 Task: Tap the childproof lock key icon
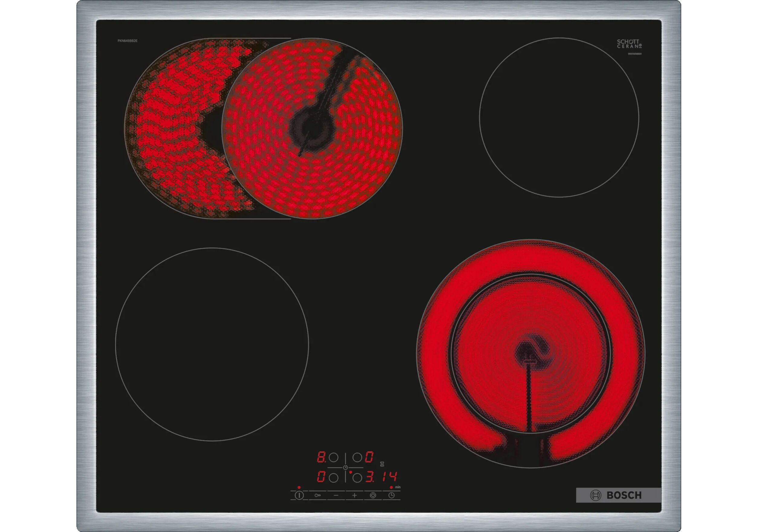[x=317, y=495]
